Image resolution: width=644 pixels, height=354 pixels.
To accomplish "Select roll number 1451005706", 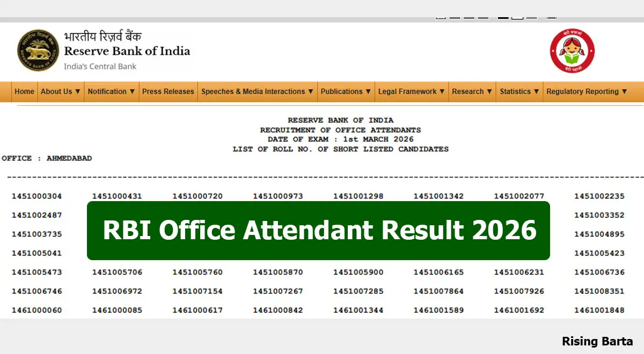I will tap(117, 272).
